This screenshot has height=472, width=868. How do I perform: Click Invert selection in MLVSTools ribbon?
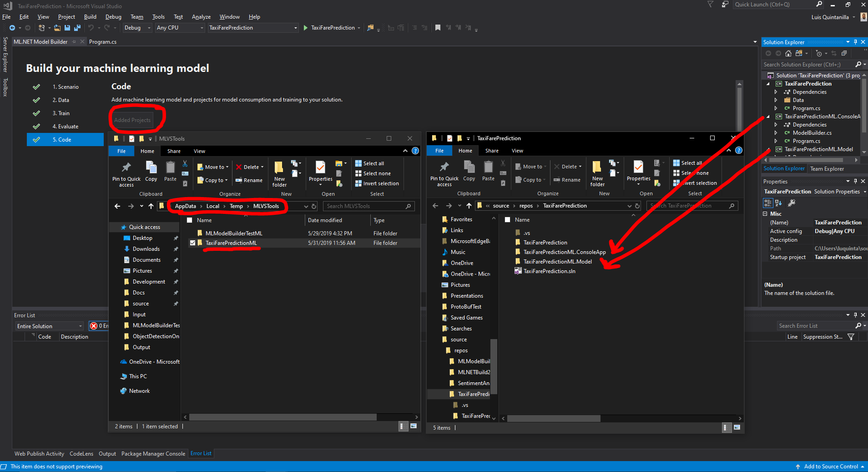coord(377,183)
